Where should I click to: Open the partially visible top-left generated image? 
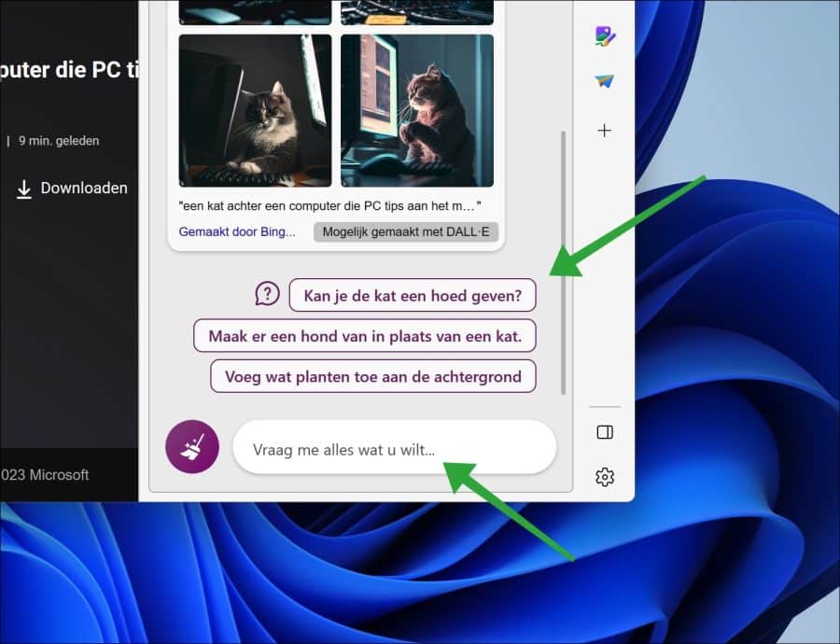pyautogui.click(x=255, y=12)
